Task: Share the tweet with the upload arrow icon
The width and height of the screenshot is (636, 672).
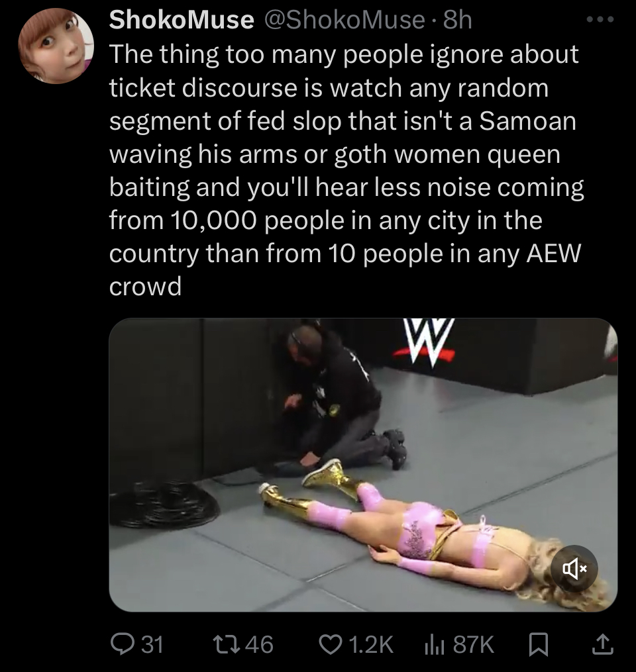Action: (x=603, y=644)
